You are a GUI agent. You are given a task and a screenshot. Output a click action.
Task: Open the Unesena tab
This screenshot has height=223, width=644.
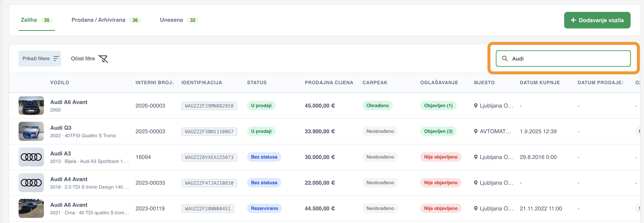[x=179, y=20]
